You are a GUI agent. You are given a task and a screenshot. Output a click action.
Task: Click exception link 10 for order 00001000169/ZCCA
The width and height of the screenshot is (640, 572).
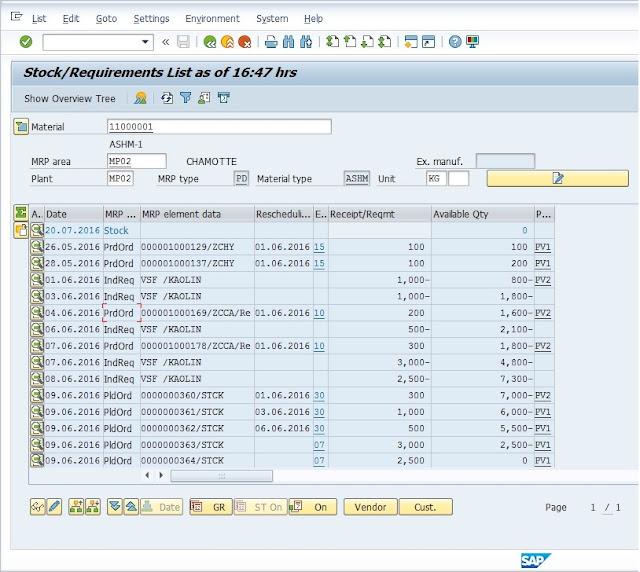coord(319,313)
